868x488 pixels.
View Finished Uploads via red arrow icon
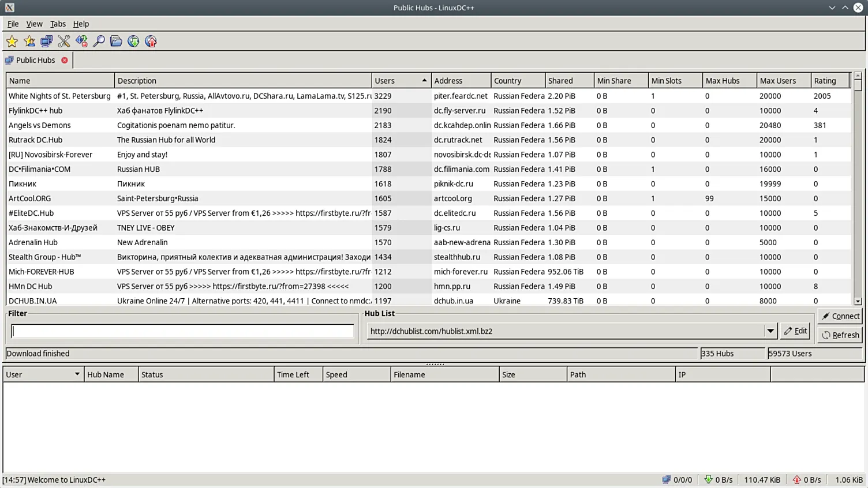(x=151, y=41)
